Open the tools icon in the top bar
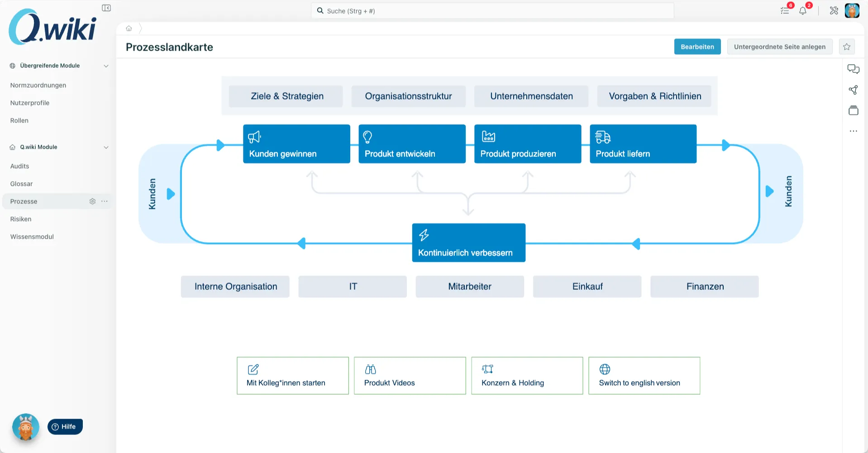868x453 pixels. [x=834, y=11]
